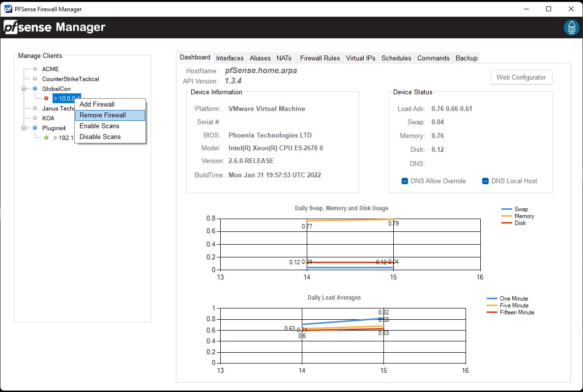Open the NATs tab
583x392 pixels.
tap(284, 58)
